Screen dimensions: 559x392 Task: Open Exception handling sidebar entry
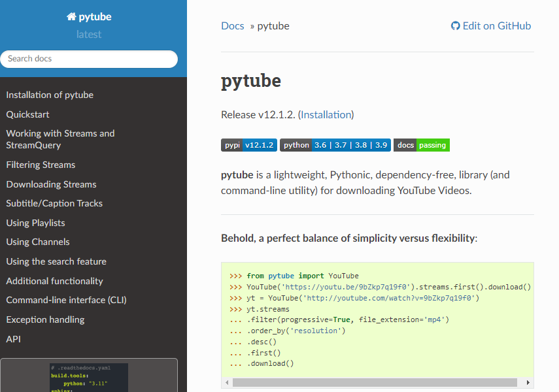click(x=45, y=319)
